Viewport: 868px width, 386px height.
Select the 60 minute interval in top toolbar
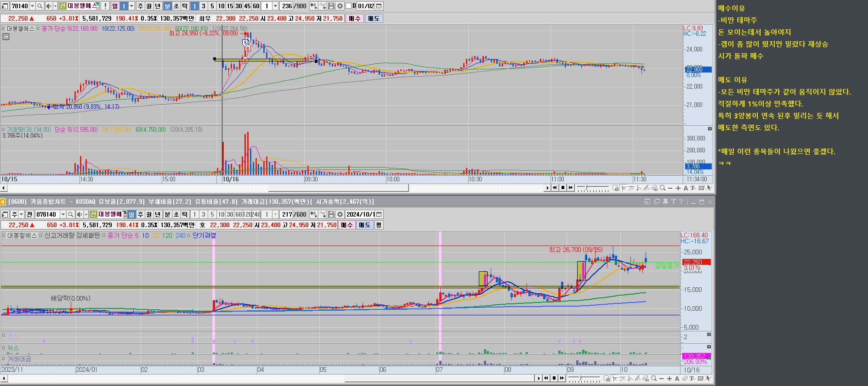tap(256, 6)
